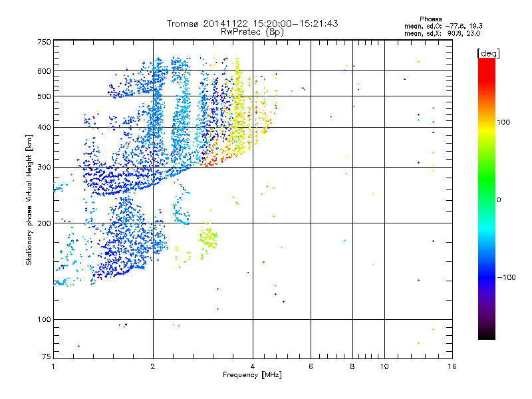The image size is (532, 399).
Task: Select the "mean, sd,X: 90.8, 23.0" line
Action: [x=442, y=33]
